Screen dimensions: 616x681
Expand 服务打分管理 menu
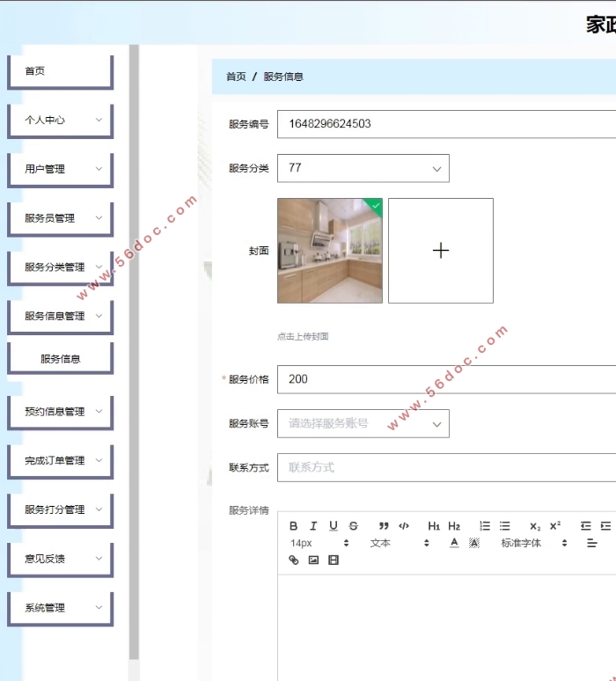pyautogui.click(x=61, y=510)
